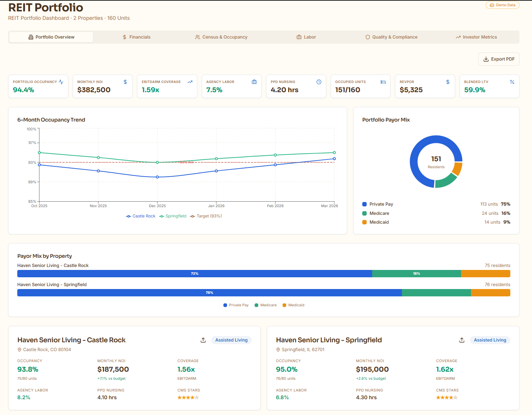532x415 pixels.
Task: Click the Export PDF button
Action: tap(499, 59)
